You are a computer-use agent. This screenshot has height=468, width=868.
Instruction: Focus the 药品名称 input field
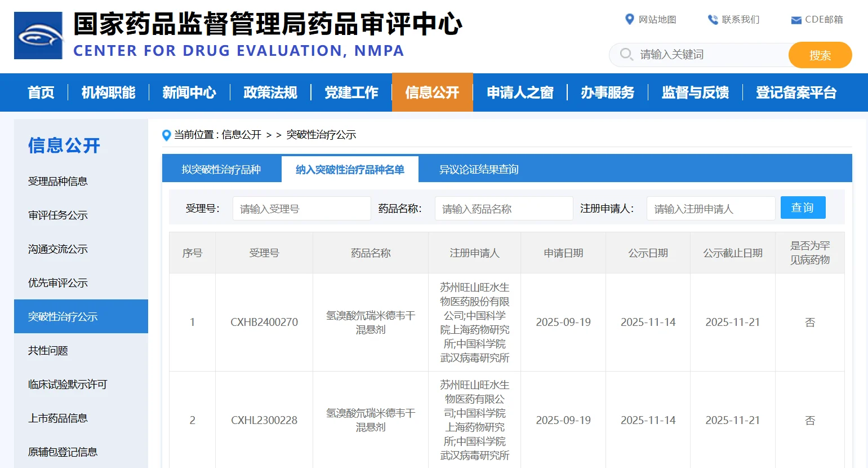(x=504, y=209)
